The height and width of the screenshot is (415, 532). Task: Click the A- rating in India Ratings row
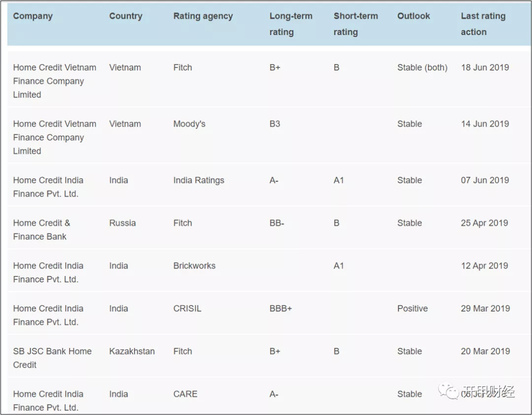pyautogui.click(x=274, y=180)
